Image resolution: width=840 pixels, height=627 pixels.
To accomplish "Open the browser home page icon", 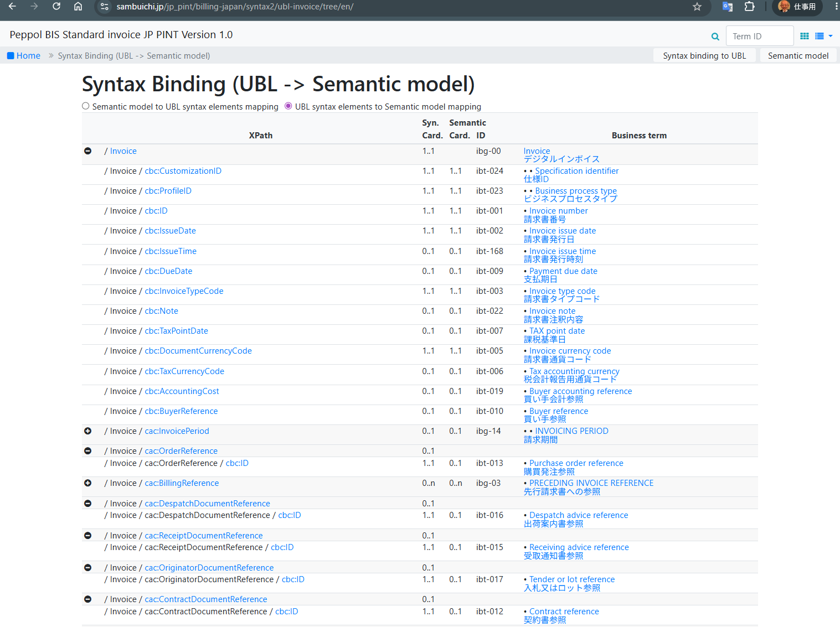I will tap(78, 7).
